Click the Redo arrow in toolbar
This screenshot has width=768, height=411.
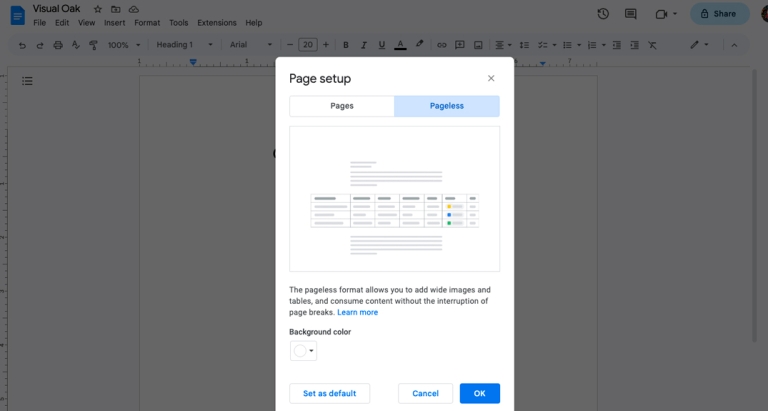tap(40, 45)
